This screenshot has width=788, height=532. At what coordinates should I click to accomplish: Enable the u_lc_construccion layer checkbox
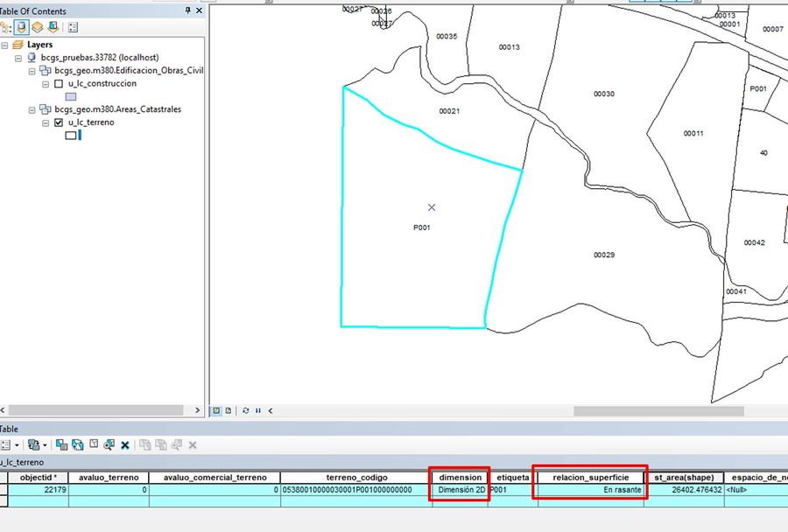[59, 83]
